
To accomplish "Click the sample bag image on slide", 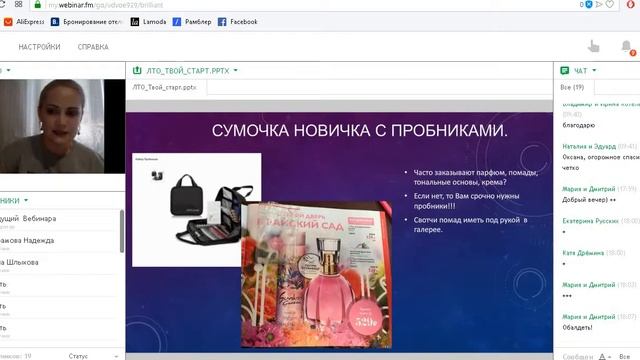I will [197, 210].
